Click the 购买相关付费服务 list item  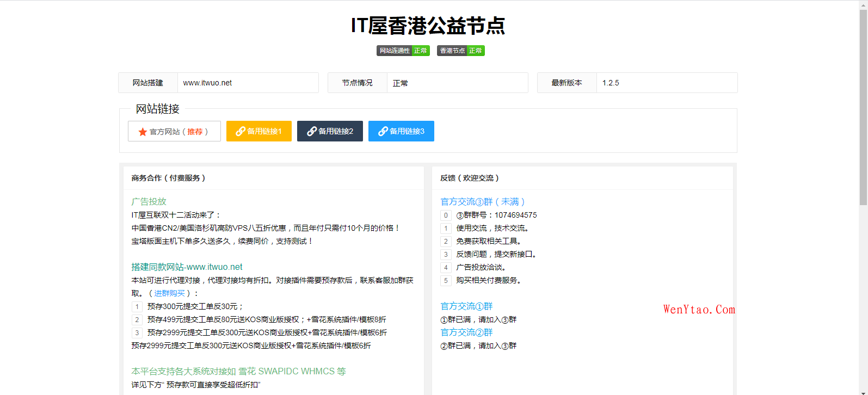489,280
